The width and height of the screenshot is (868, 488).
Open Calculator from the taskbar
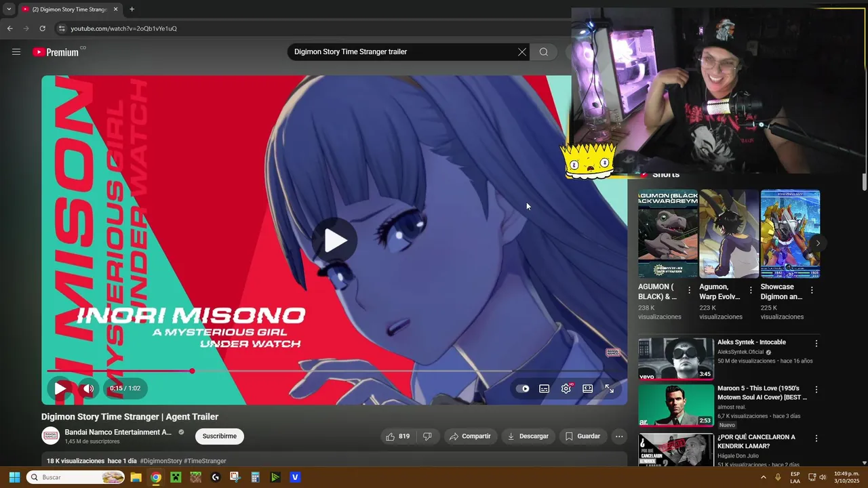coord(255,477)
